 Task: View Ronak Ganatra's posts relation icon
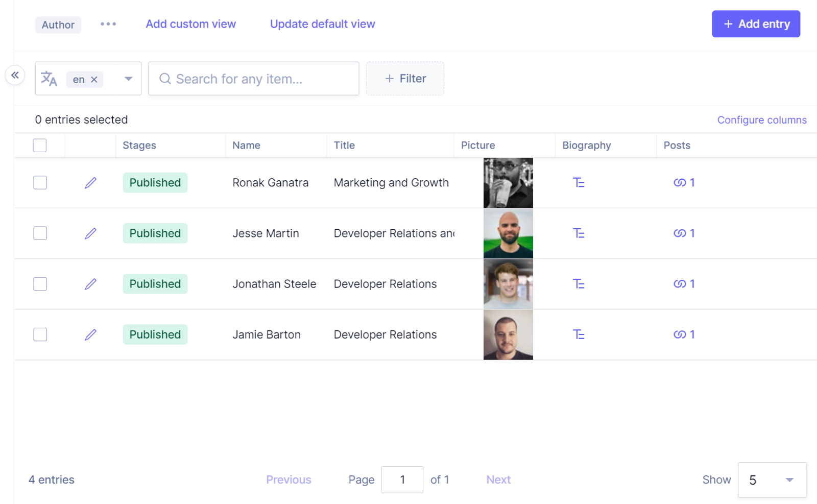click(680, 183)
